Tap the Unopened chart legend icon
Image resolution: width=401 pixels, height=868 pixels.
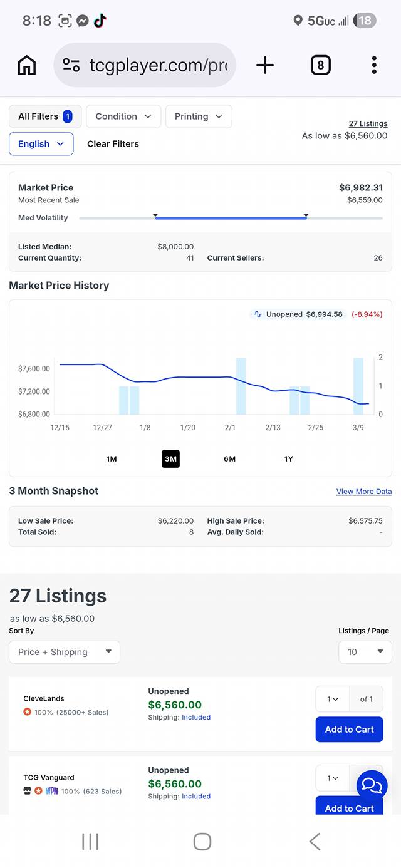(258, 314)
